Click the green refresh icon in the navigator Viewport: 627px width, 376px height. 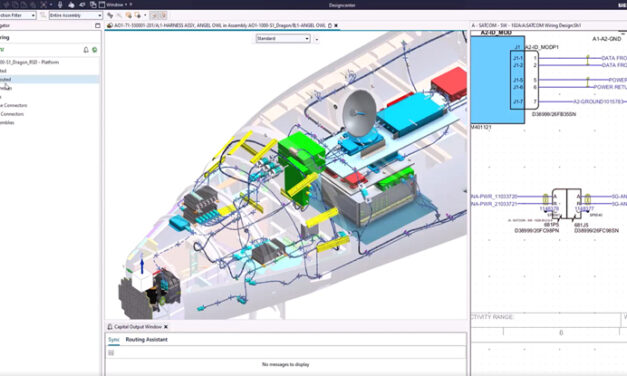[x=95, y=50]
